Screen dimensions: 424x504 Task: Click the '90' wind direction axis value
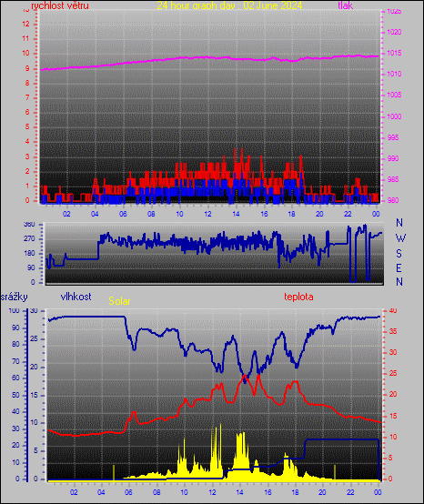[x=31, y=267]
